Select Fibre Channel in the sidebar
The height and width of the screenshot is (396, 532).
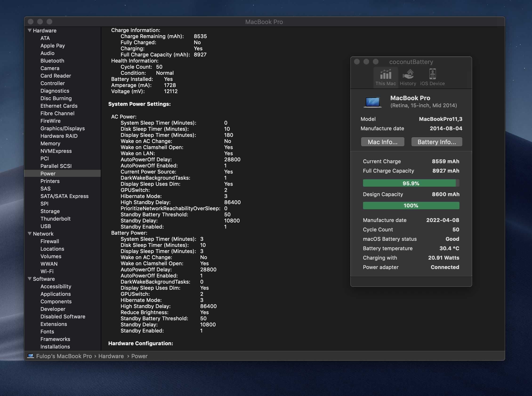click(57, 113)
